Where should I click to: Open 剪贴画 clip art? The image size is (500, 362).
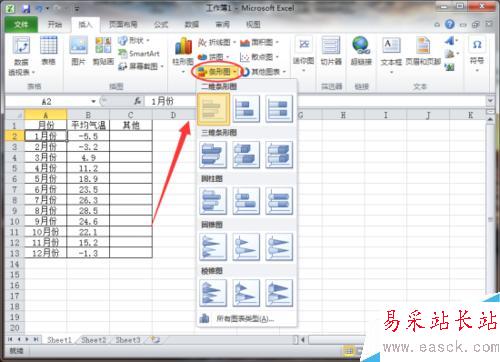(x=103, y=51)
